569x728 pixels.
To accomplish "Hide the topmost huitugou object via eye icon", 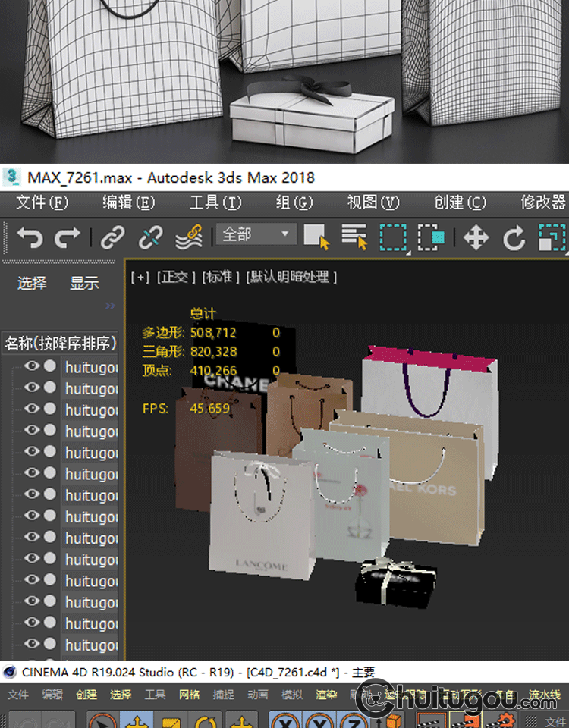I will point(32,366).
